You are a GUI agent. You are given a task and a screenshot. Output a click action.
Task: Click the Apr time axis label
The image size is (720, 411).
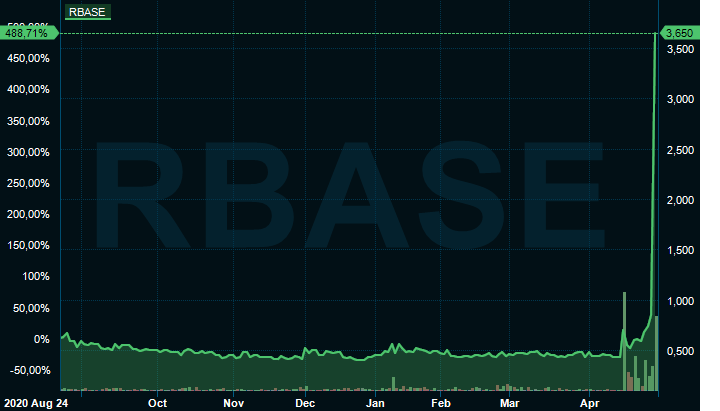point(590,403)
